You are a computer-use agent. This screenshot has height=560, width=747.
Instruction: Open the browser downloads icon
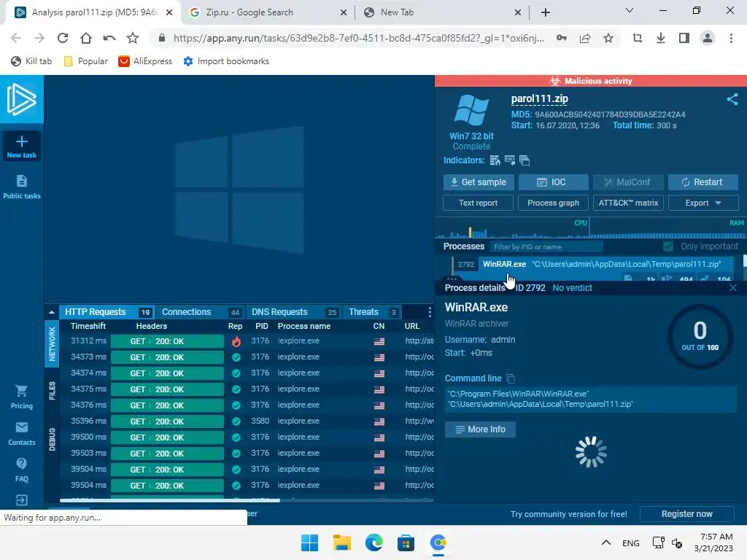pos(661,38)
